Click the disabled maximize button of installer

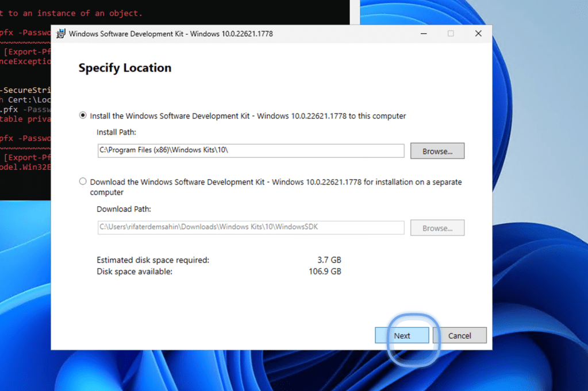tap(451, 34)
